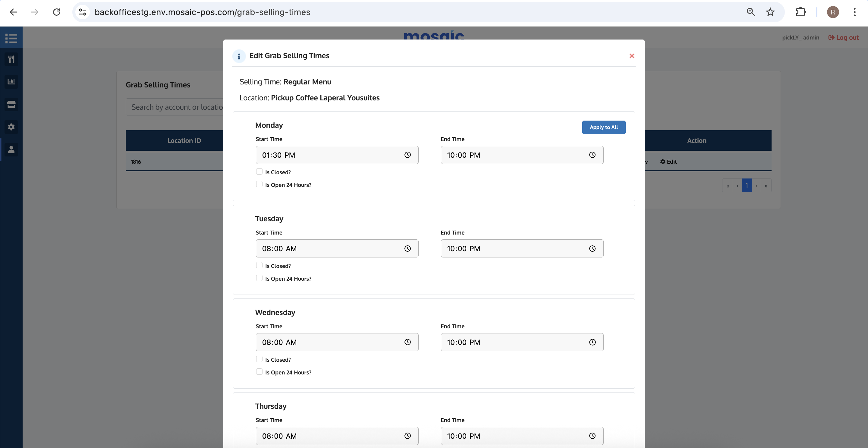Click Tuesday End Time clock icon
The width and height of the screenshot is (868, 448).
pos(592,249)
